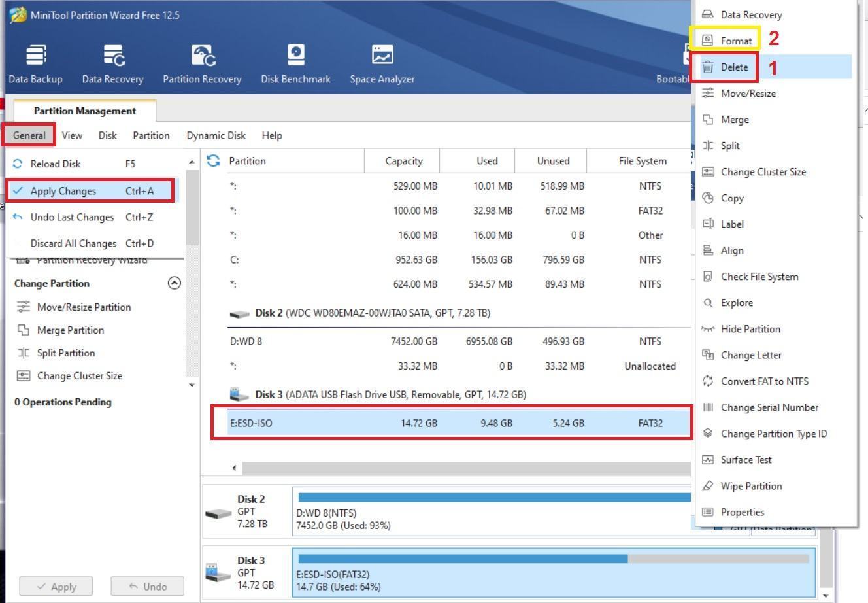Screen dimensions: 868x603
Task: Click the Format icon in context menu
Action: tap(707, 41)
